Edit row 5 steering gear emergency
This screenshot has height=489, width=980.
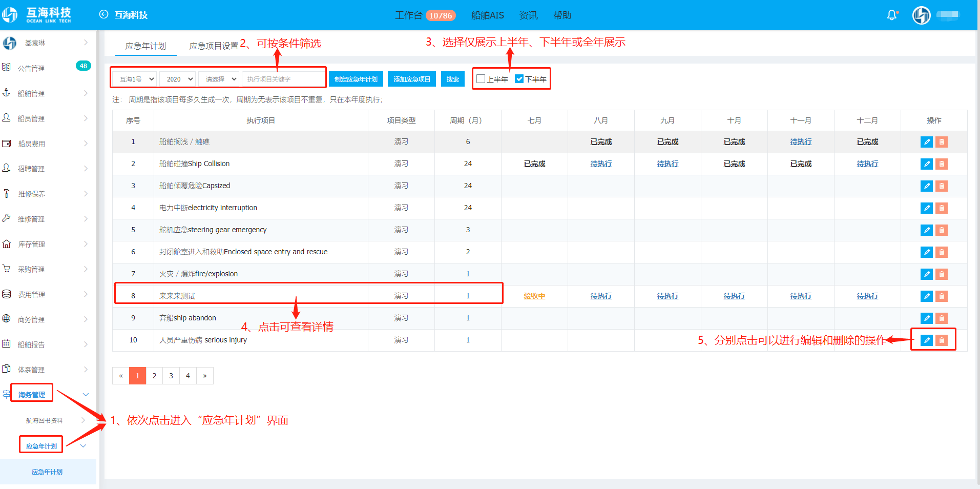[x=926, y=230]
